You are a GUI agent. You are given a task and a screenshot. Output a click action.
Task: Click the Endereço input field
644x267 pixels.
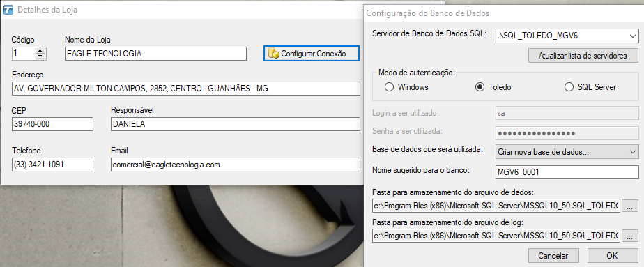point(186,89)
